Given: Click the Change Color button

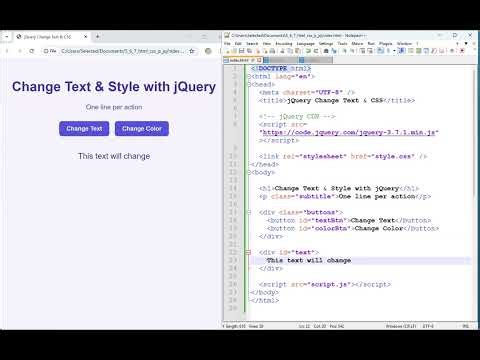Looking at the screenshot, I should (142, 129).
